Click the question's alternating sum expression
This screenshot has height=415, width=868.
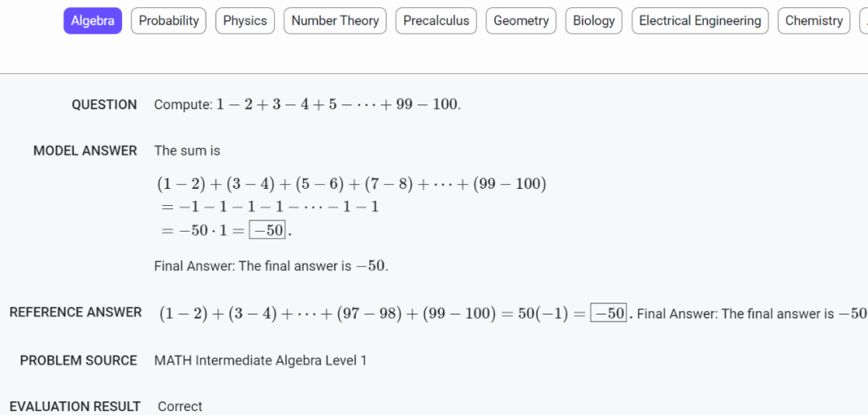[338, 105]
